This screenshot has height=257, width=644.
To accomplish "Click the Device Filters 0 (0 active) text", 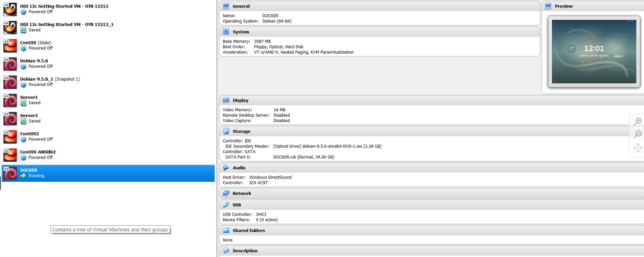I will (x=267, y=219).
